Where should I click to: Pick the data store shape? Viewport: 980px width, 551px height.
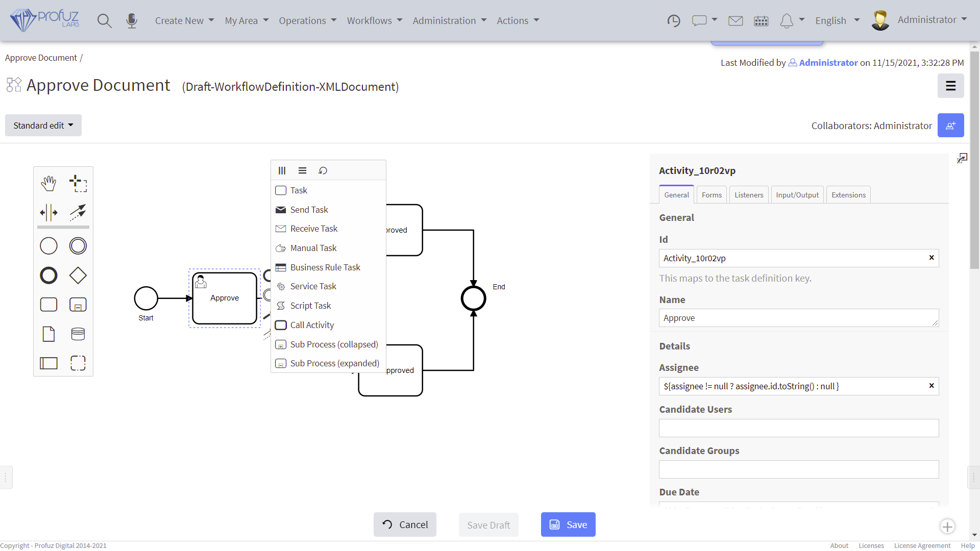pyautogui.click(x=78, y=334)
